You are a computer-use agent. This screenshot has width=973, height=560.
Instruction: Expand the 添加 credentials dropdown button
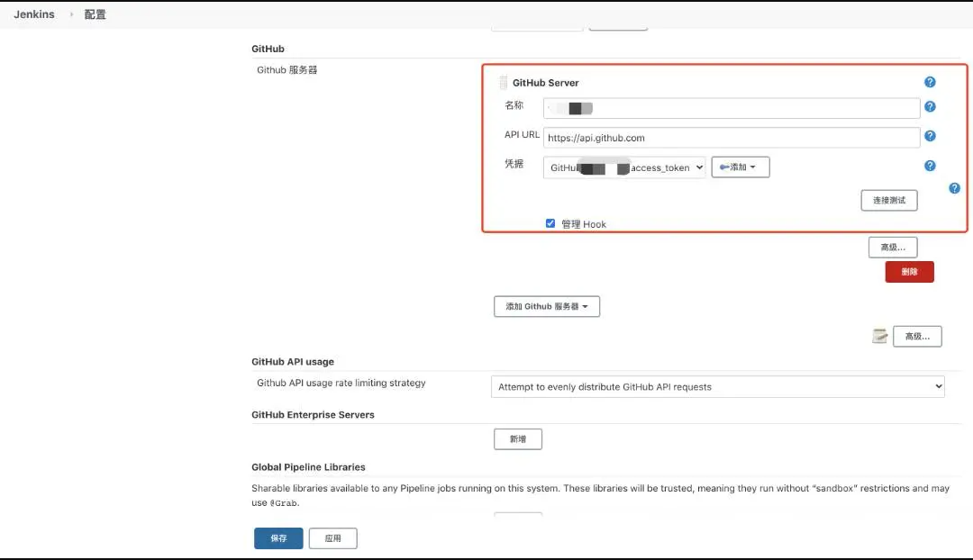click(741, 167)
